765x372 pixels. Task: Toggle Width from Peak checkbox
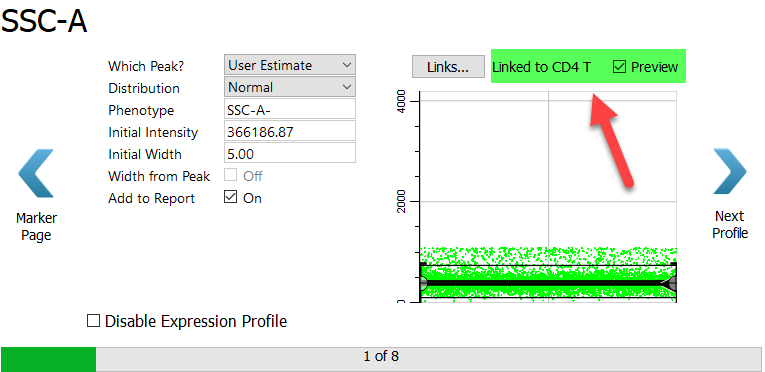click(x=230, y=175)
